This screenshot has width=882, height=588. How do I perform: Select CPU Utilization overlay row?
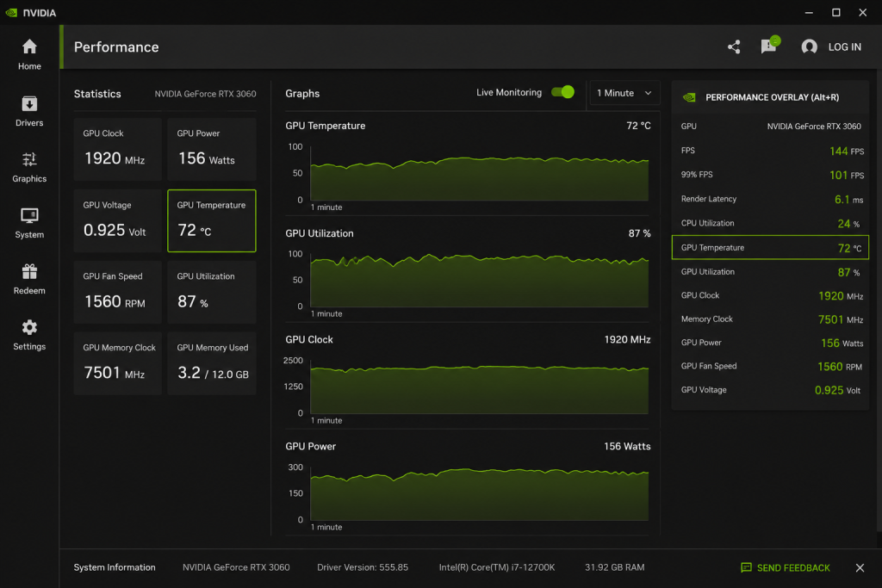coord(770,223)
